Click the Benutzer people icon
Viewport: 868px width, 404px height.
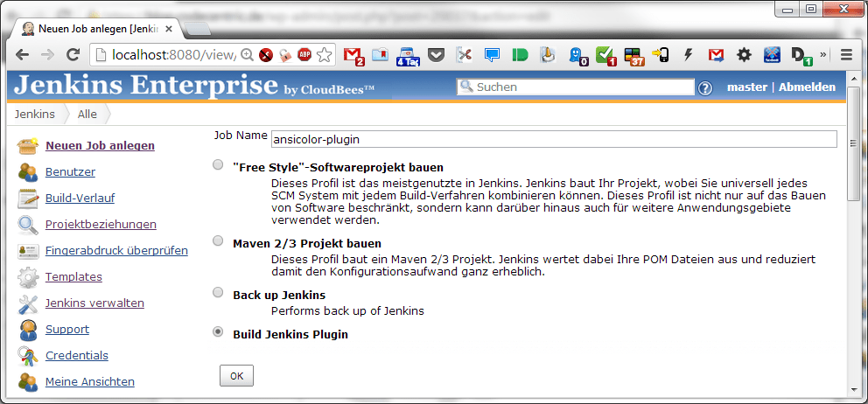28,172
